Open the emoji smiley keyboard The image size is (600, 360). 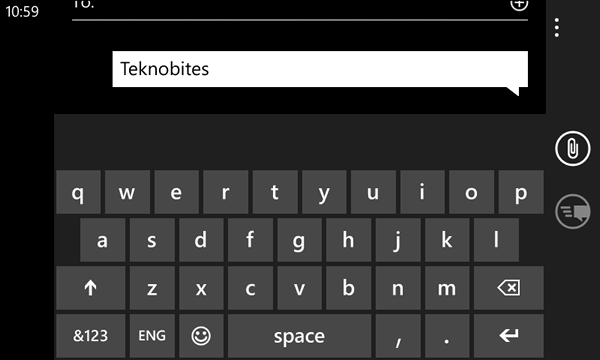point(201,336)
